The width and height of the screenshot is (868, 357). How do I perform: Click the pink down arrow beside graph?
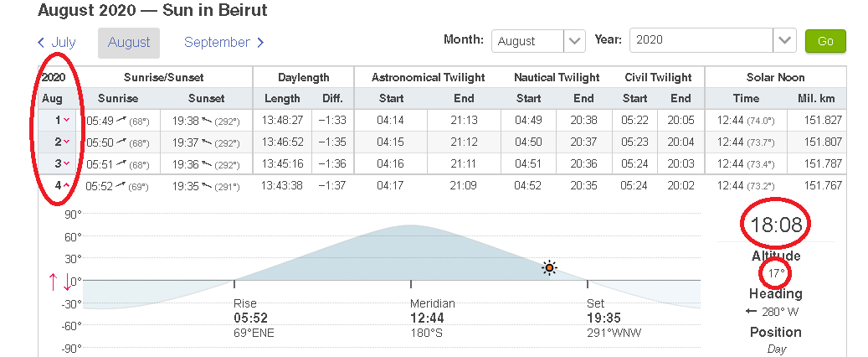[x=67, y=282]
